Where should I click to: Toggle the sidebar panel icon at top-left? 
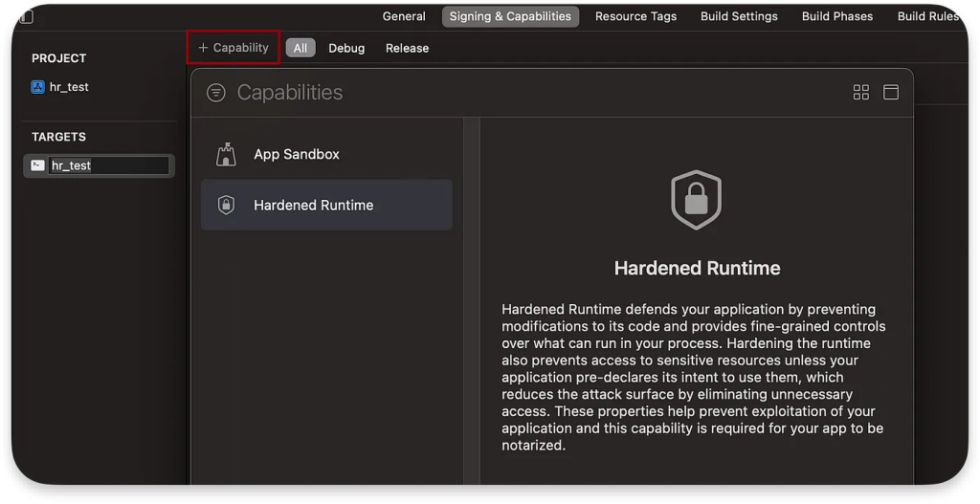click(26, 16)
